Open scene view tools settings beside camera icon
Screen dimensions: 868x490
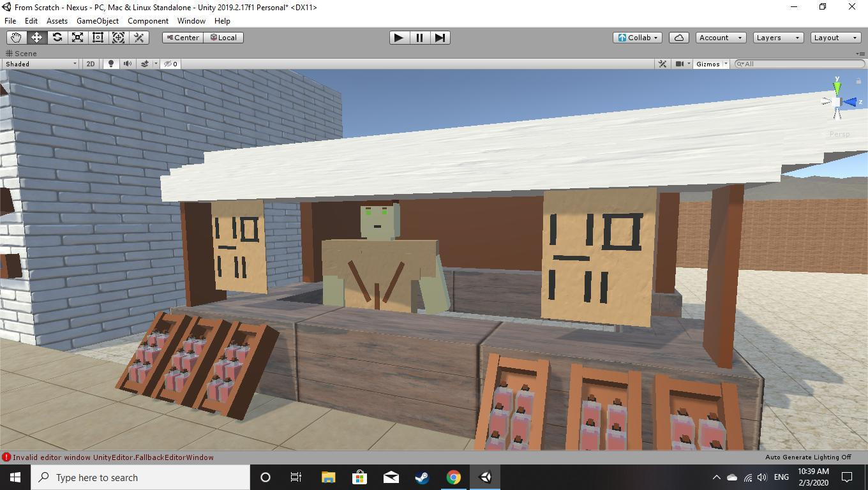coord(662,64)
